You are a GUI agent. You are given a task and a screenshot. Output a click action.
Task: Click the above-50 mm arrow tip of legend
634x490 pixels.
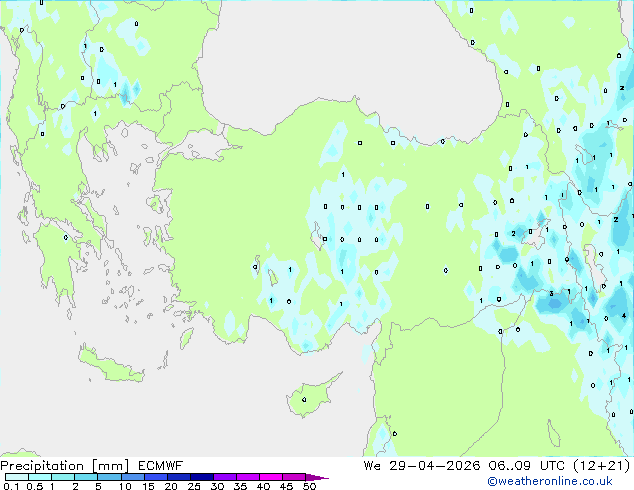[x=317, y=477]
